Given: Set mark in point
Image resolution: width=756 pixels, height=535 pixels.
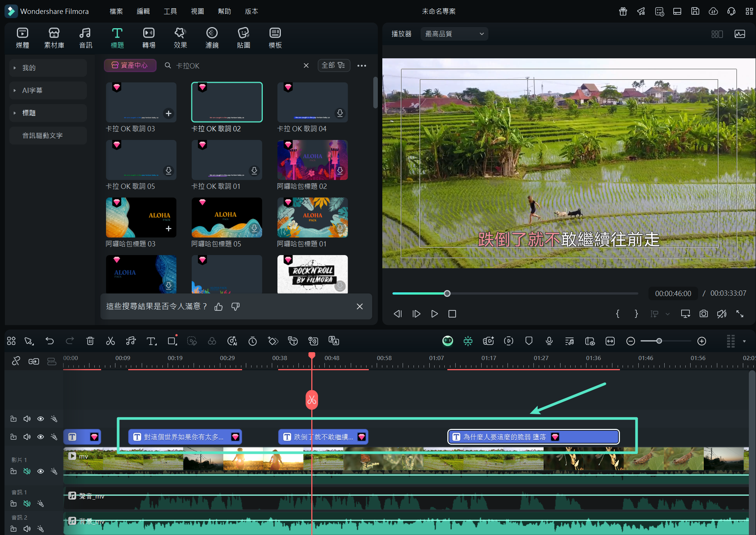Looking at the screenshot, I should pos(618,314).
